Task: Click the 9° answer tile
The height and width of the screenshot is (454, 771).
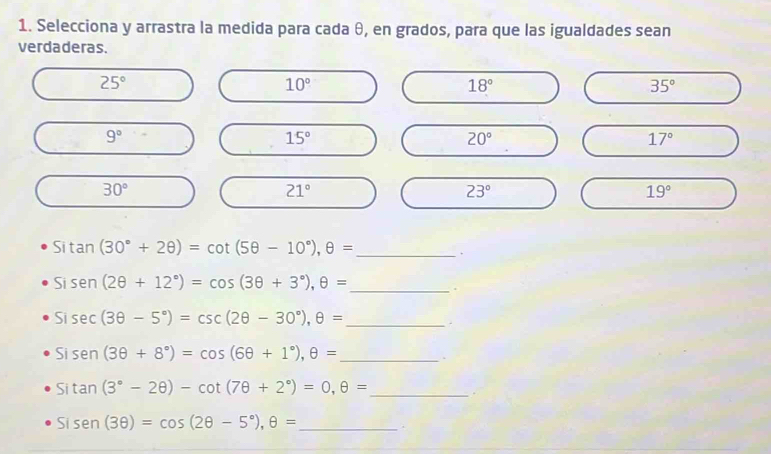Action: pyautogui.click(x=114, y=135)
